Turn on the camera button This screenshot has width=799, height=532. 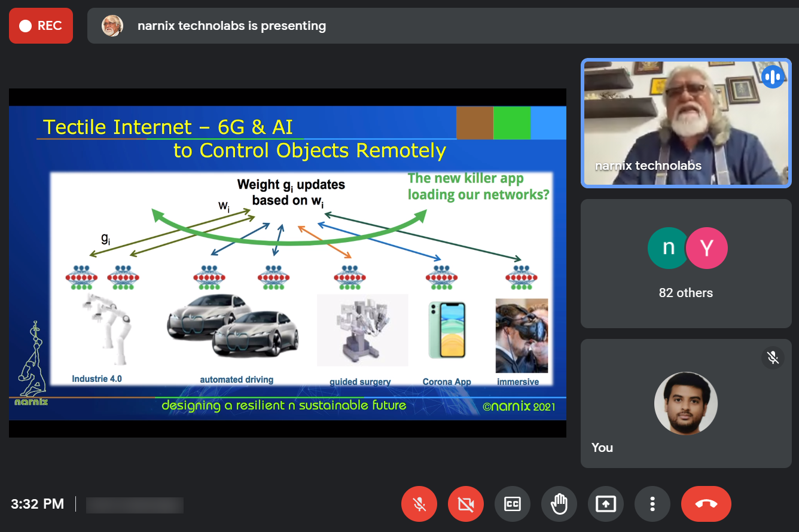pyautogui.click(x=466, y=504)
